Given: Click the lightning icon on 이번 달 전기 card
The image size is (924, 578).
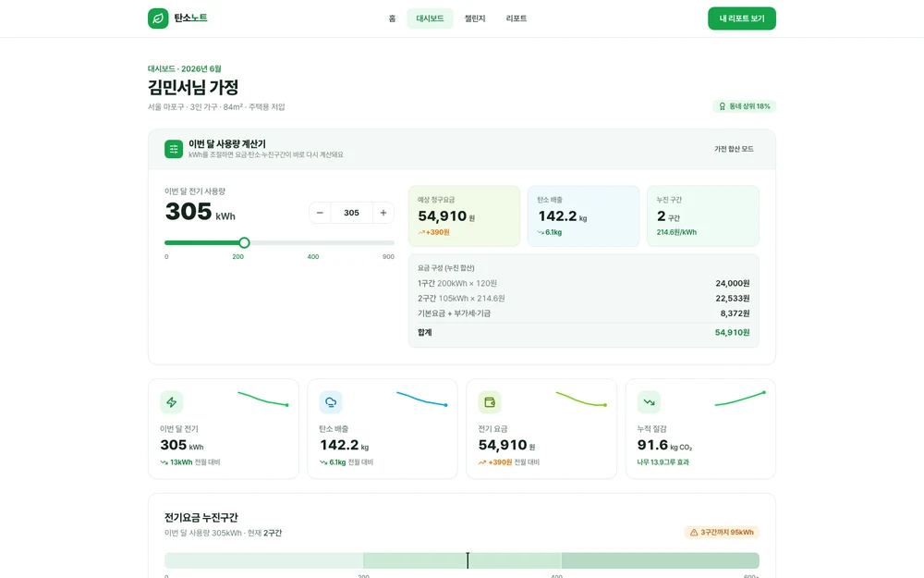Looking at the screenshot, I should pos(172,402).
